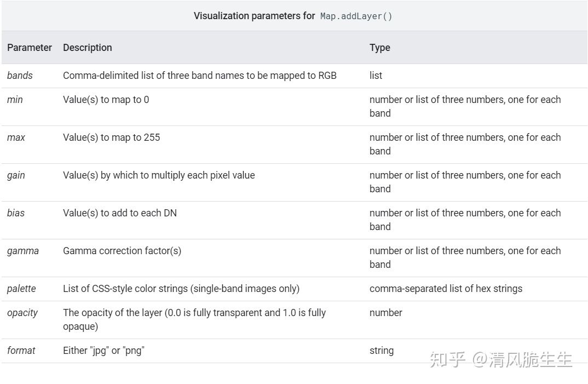Viewport: 588px width, 384px height.
Task: Select the 'opacity' parameter name
Action: [x=22, y=313]
